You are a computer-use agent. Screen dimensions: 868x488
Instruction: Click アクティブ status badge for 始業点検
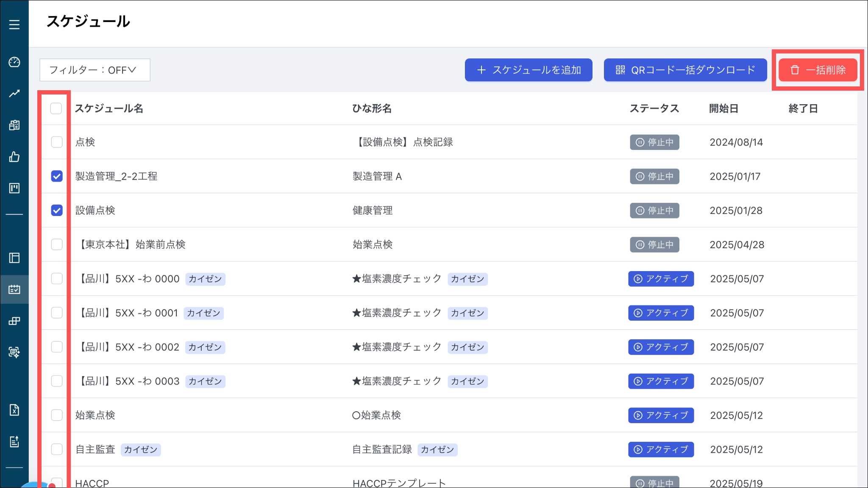pos(661,415)
